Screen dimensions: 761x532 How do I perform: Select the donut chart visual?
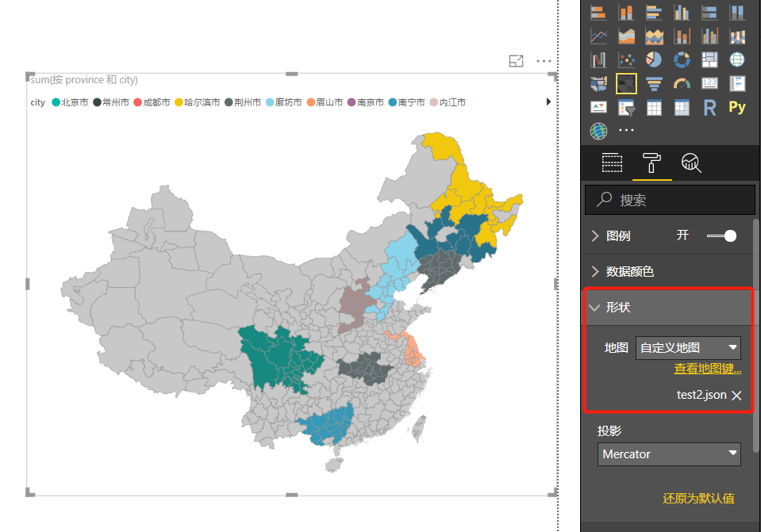coord(681,59)
